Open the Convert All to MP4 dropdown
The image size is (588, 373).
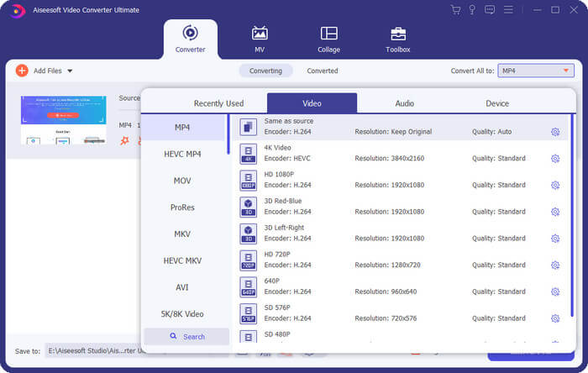(x=536, y=71)
